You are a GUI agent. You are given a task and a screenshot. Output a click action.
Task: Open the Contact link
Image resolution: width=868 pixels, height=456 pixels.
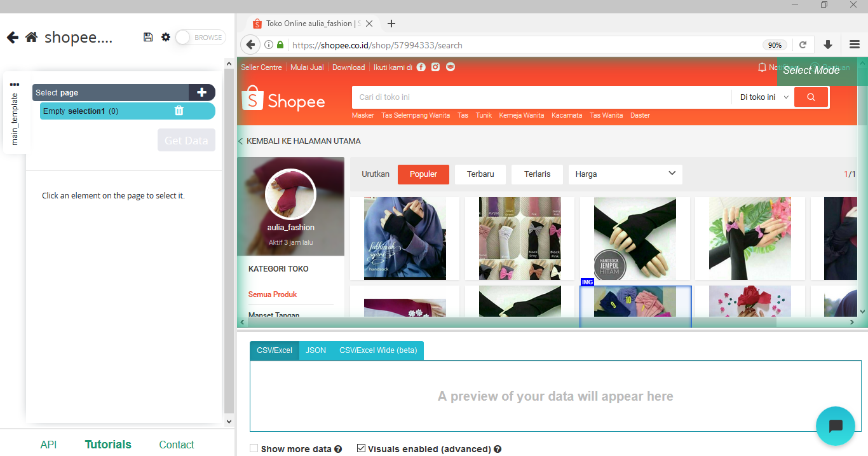tap(177, 445)
